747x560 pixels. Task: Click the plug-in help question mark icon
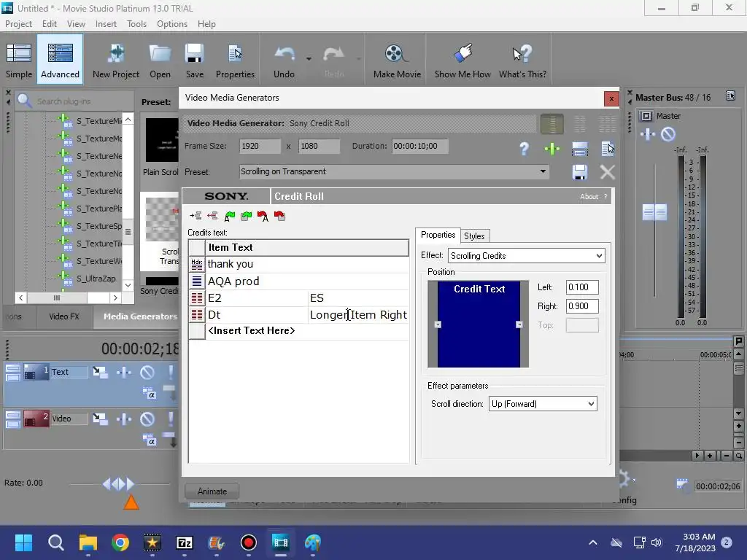(x=524, y=149)
